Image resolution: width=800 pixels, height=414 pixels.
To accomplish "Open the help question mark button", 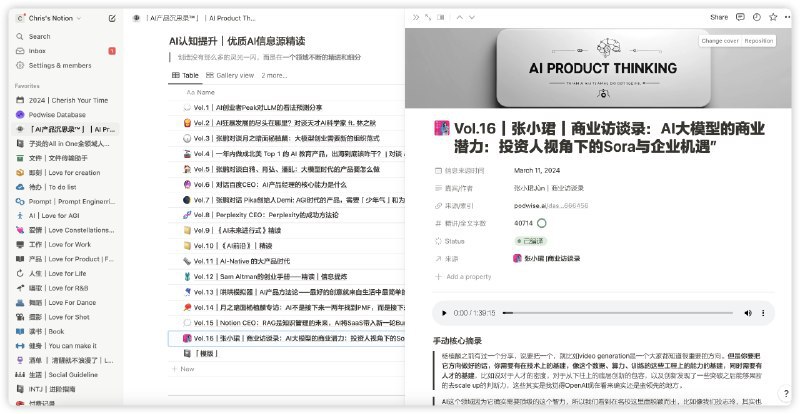I will 786,394.
